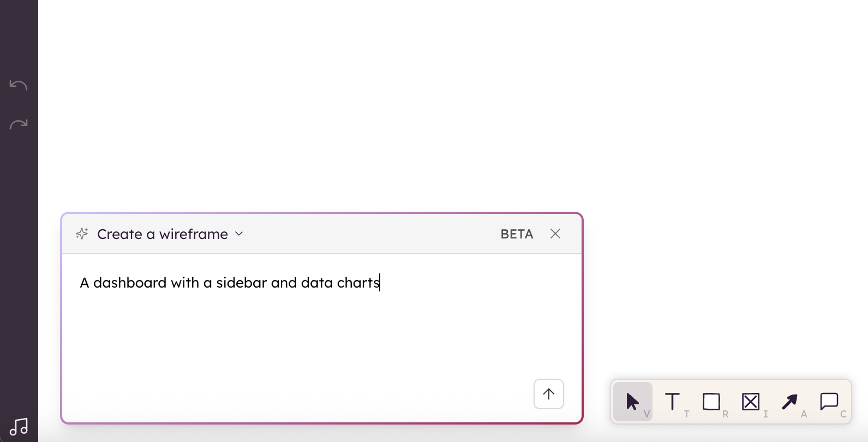Screen dimensions: 868x442
Task: Select the Text tool
Action: 672,402
